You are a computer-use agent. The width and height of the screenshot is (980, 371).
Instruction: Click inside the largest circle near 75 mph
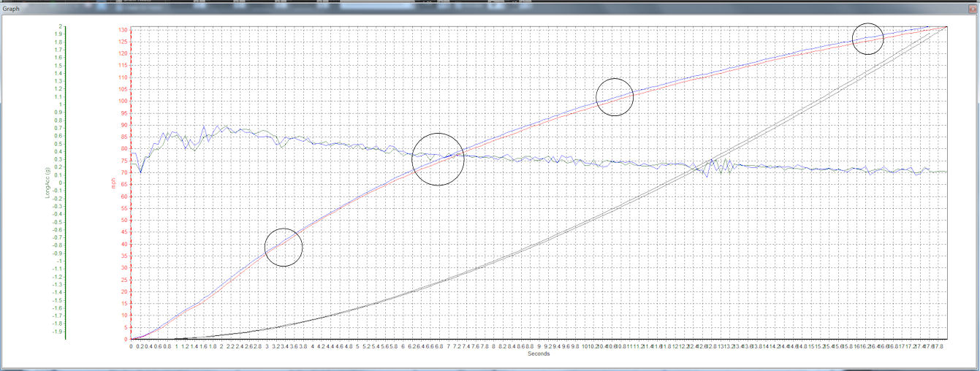click(x=438, y=159)
